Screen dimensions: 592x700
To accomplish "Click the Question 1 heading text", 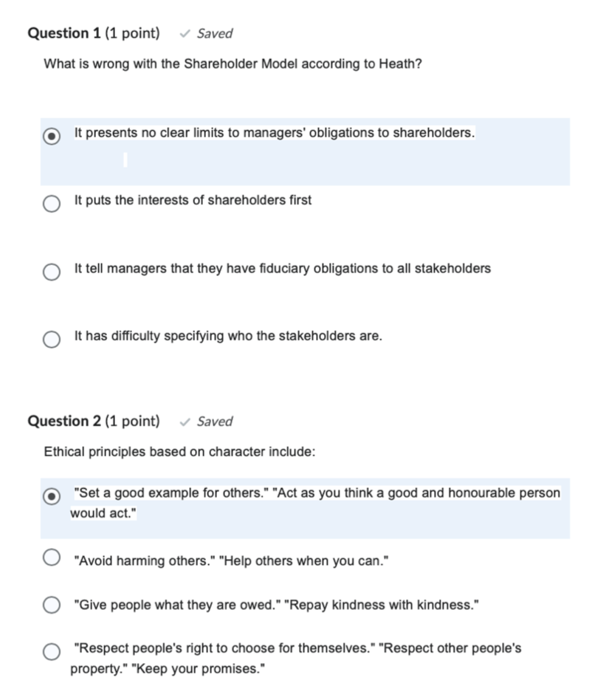I will pos(66,32).
